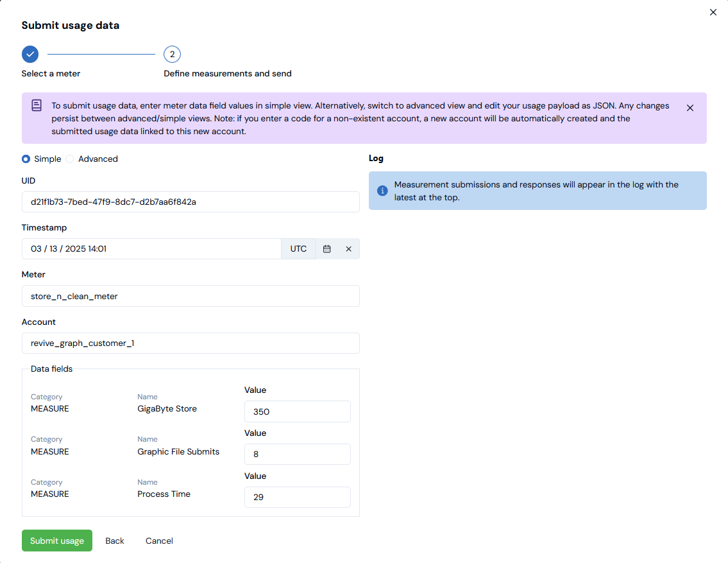Click the Process Time value field
The image size is (728, 563).
[298, 497]
